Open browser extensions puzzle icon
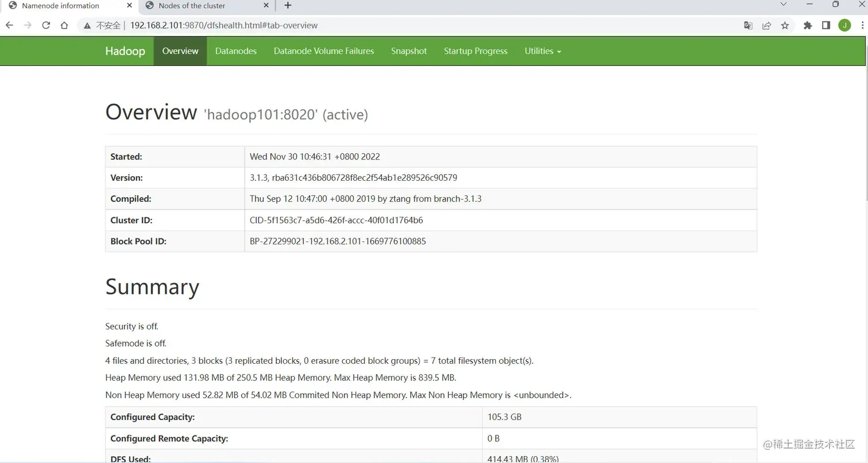Screen dimensions: 868x463 pos(808,25)
